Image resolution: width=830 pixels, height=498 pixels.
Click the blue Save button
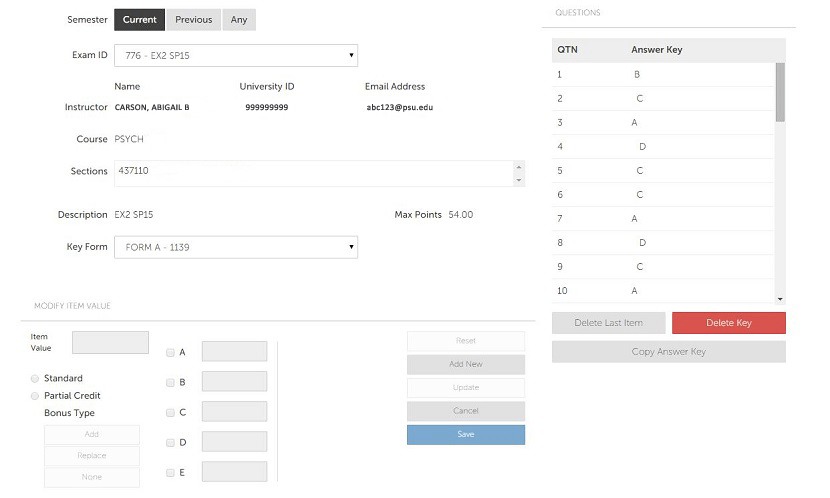point(466,434)
